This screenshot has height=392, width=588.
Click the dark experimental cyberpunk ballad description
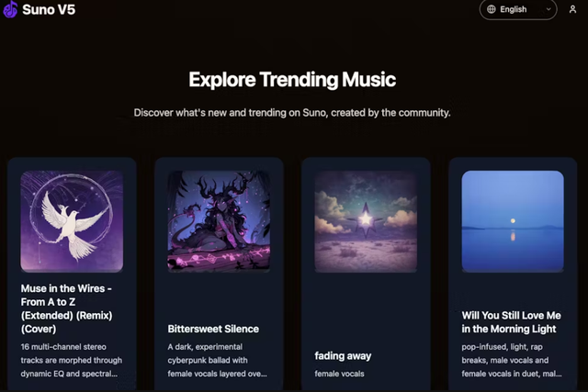[x=217, y=360]
